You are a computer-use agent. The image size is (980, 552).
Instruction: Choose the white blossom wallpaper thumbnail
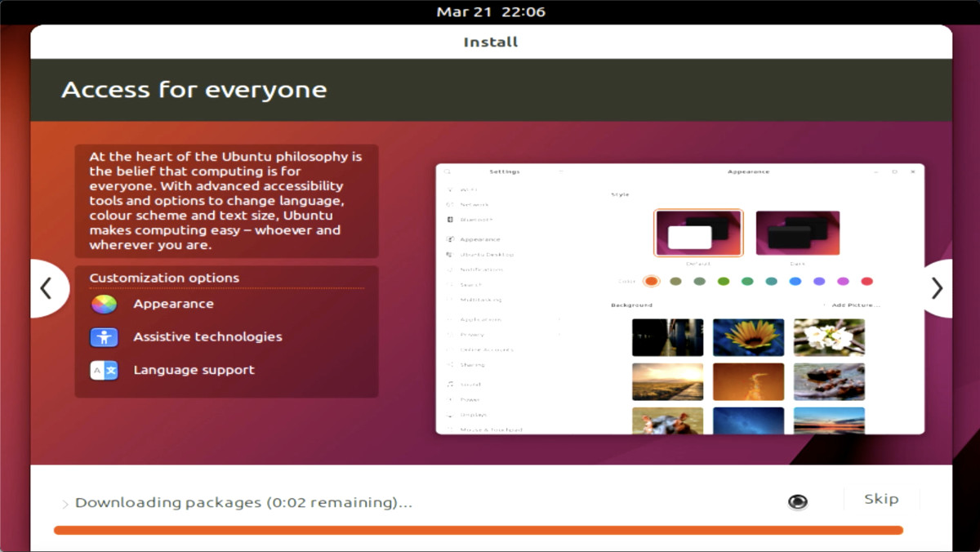[x=829, y=337]
